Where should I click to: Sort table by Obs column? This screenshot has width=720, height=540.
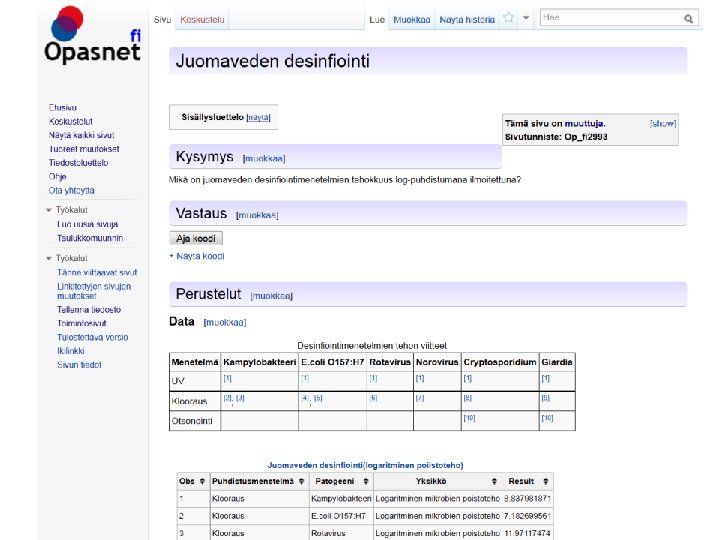pos(202,481)
